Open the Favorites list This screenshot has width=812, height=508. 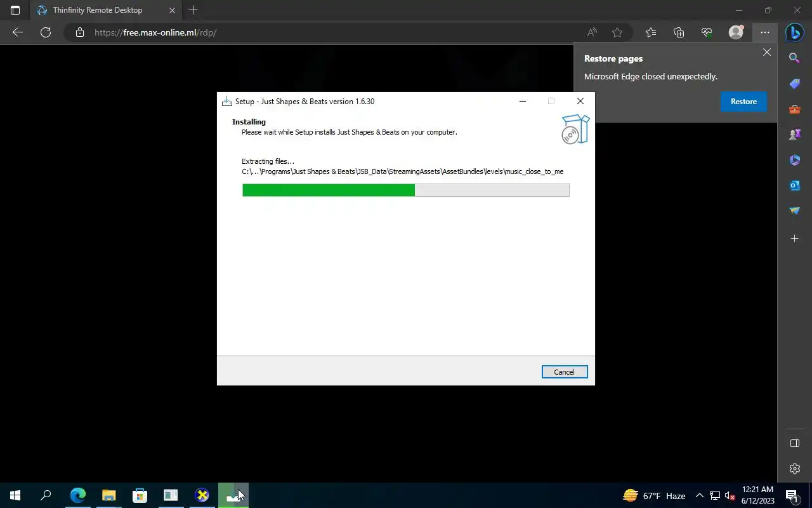(x=651, y=32)
